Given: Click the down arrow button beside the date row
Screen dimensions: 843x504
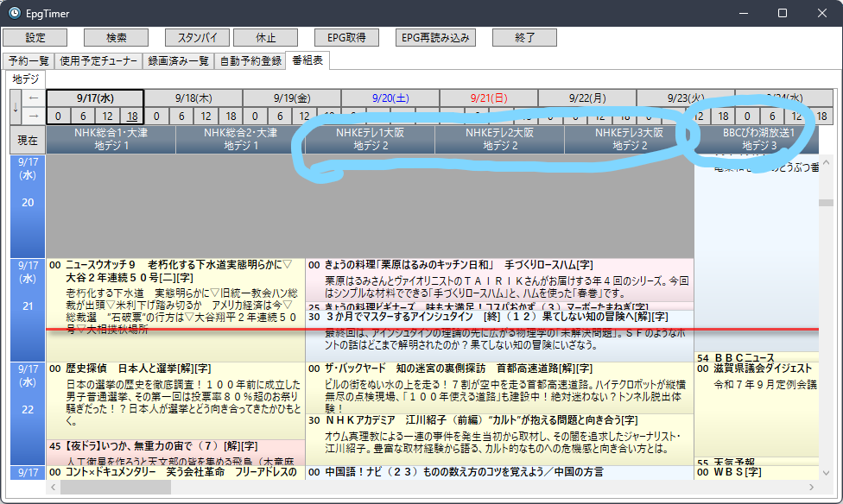Looking at the screenshot, I should 14,107.
